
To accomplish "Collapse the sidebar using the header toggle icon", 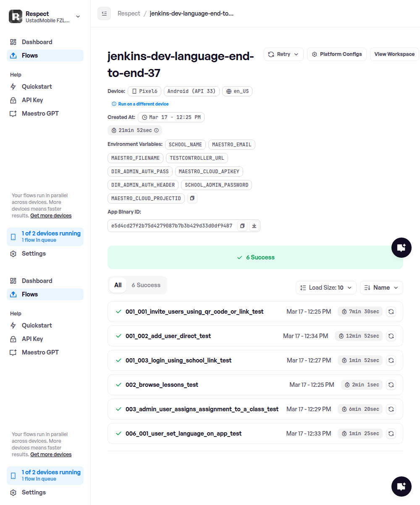I will [x=104, y=13].
